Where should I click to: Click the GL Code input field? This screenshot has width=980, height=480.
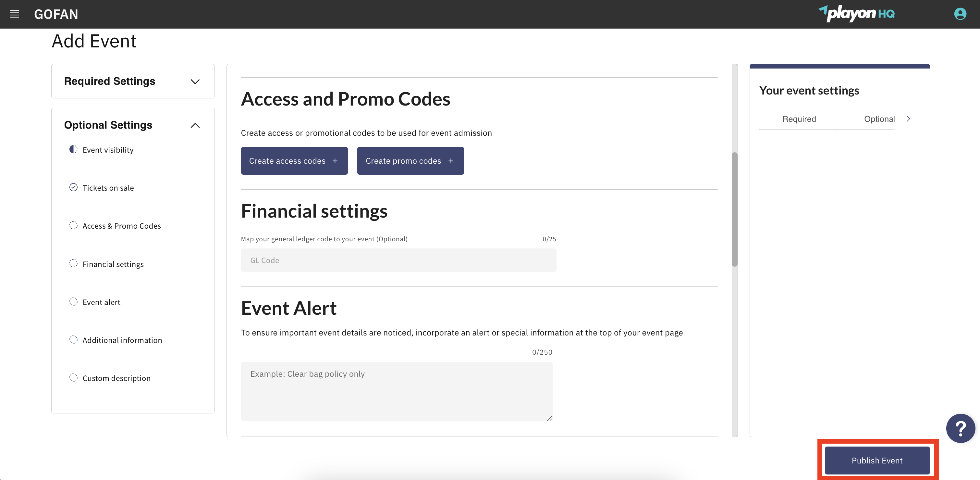click(x=398, y=260)
